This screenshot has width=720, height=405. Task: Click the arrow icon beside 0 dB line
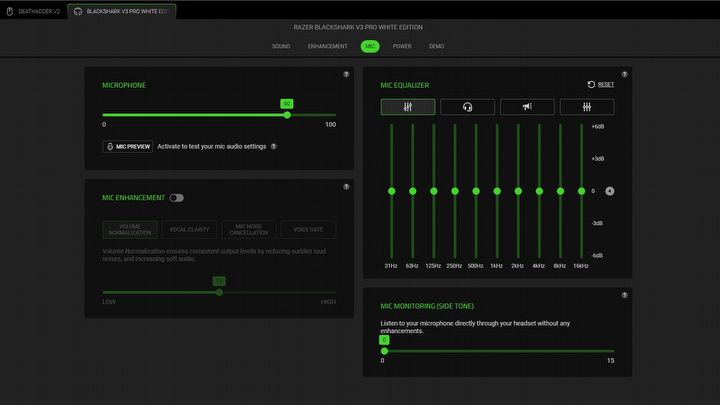click(609, 191)
